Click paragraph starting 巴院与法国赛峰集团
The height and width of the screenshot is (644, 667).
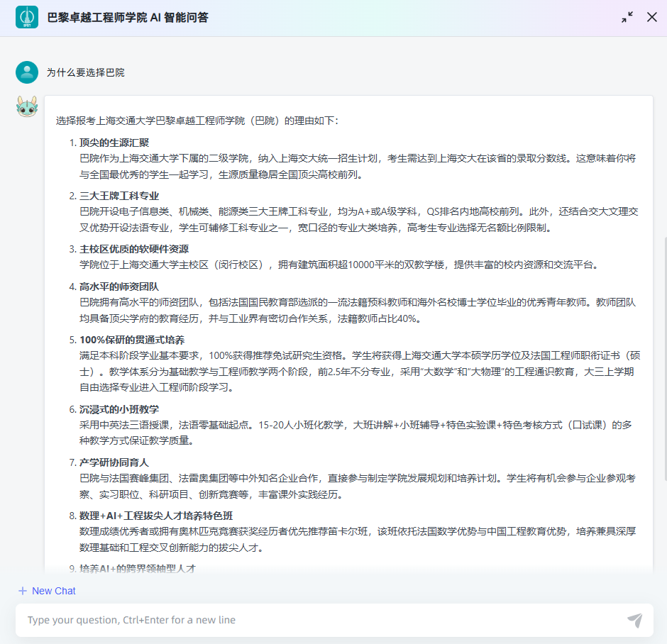click(358, 487)
